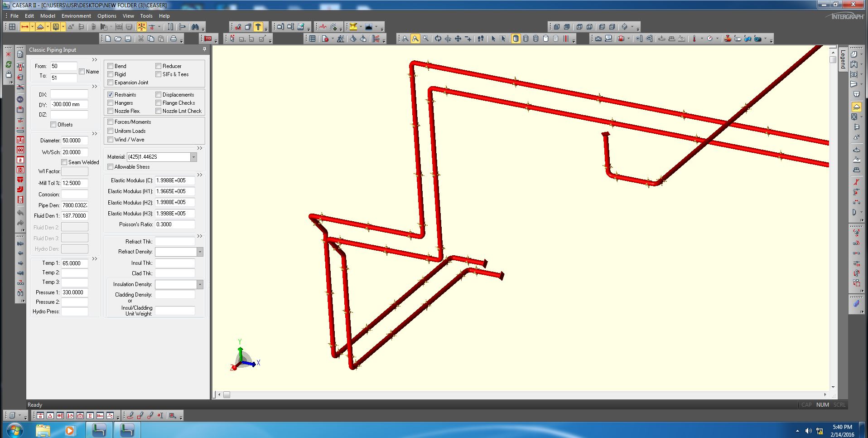Click the highlighted shaded cylinder render icon
The height and width of the screenshot is (438, 868).
(x=516, y=39)
